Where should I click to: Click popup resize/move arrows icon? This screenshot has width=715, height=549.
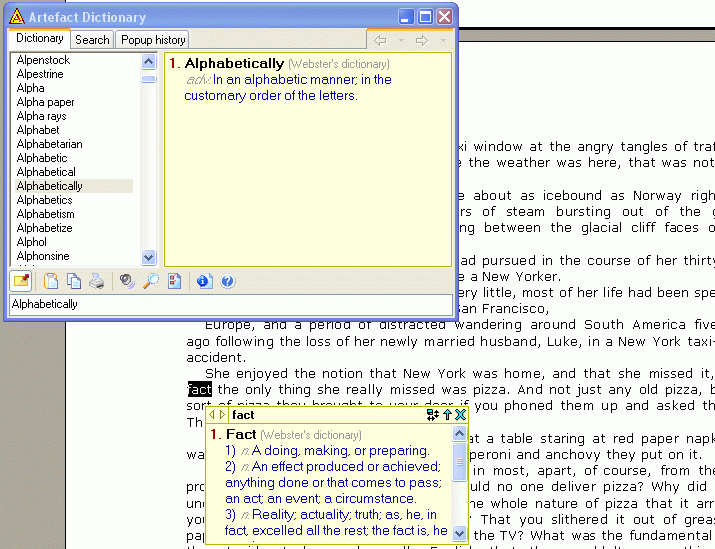click(x=433, y=414)
